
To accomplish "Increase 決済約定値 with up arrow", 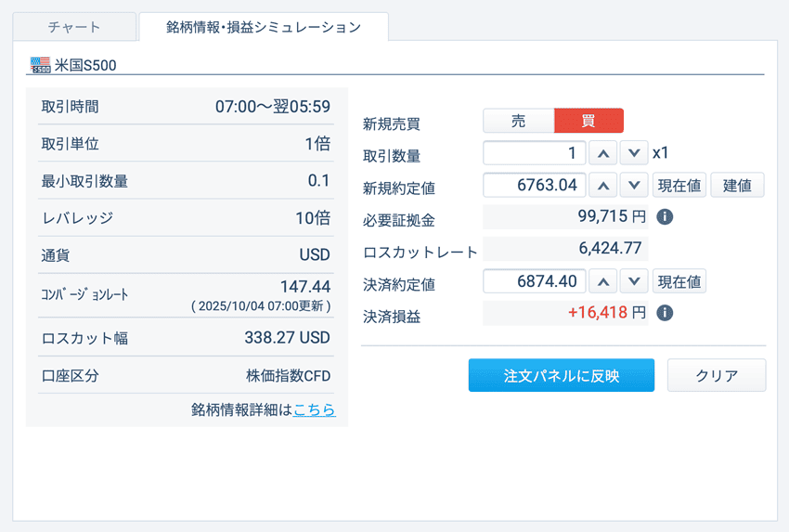I will pyautogui.click(x=603, y=280).
